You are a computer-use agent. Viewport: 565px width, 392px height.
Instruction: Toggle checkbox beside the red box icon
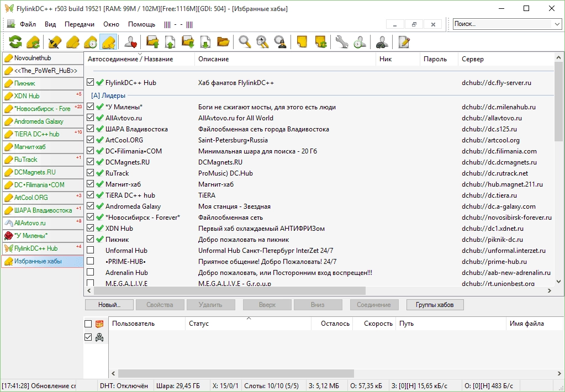point(88,324)
